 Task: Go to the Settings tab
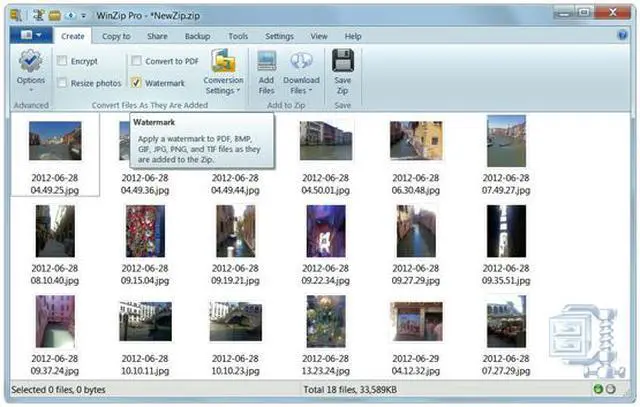[x=279, y=36]
